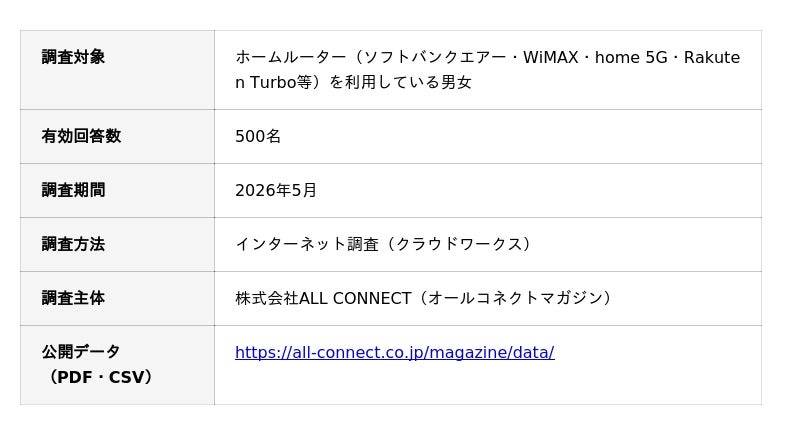Click the Rakute text at line end
Screen dimensions: 800x435
coord(712,57)
